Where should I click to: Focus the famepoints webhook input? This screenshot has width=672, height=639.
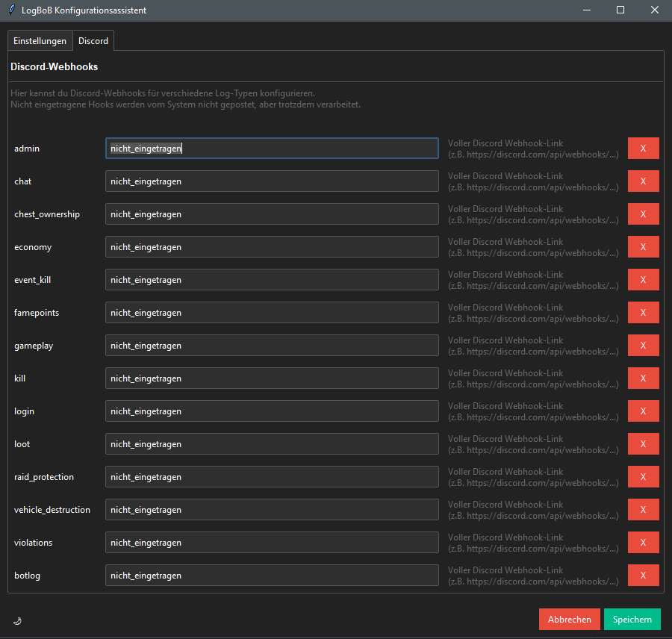[272, 313]
